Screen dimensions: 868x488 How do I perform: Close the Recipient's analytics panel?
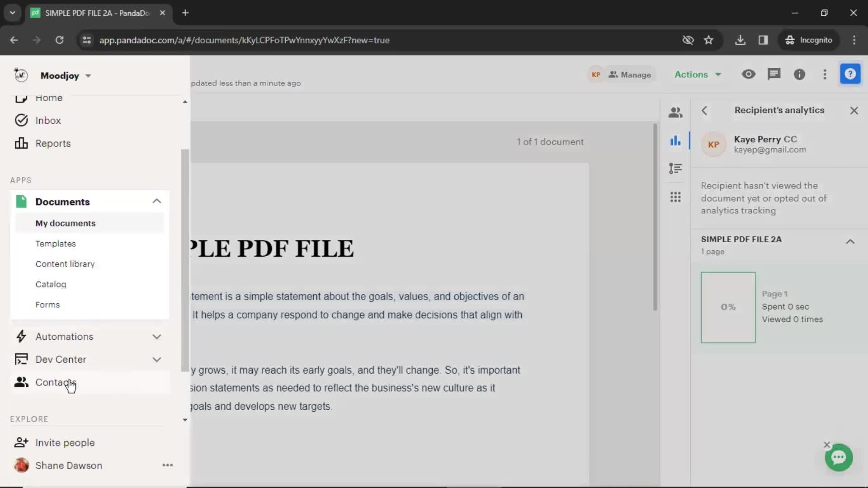click(854, 110)
